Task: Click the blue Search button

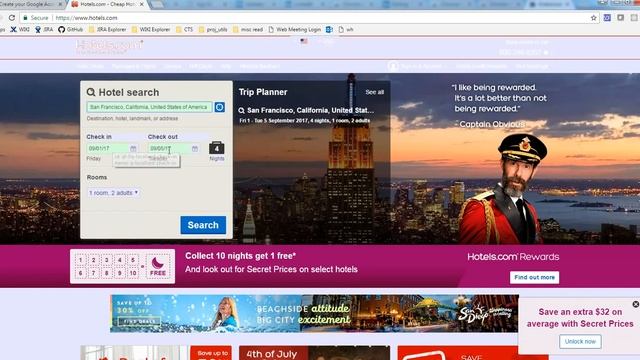Action: point(203,225)
